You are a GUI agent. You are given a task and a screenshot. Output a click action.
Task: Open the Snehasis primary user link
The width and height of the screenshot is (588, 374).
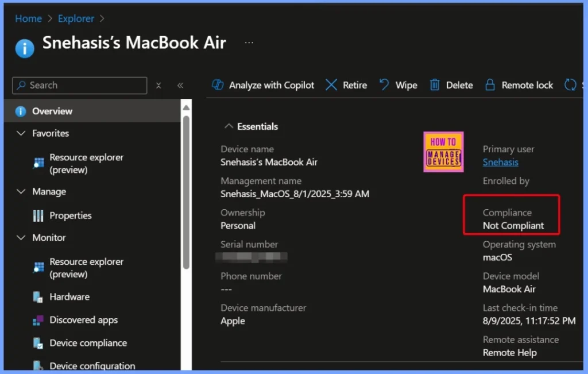(501, 162)
